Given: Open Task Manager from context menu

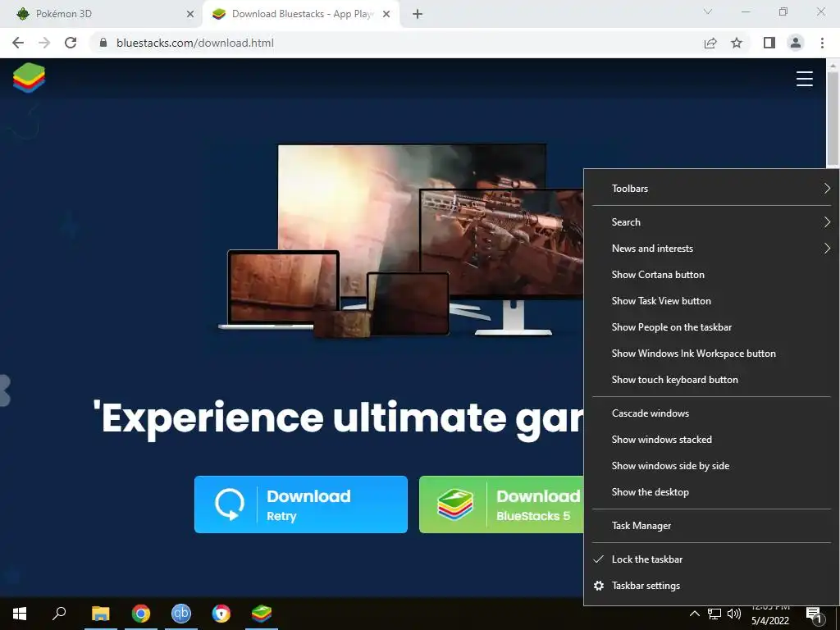Looking at the screenshot, I should click(x=711, y=526).
